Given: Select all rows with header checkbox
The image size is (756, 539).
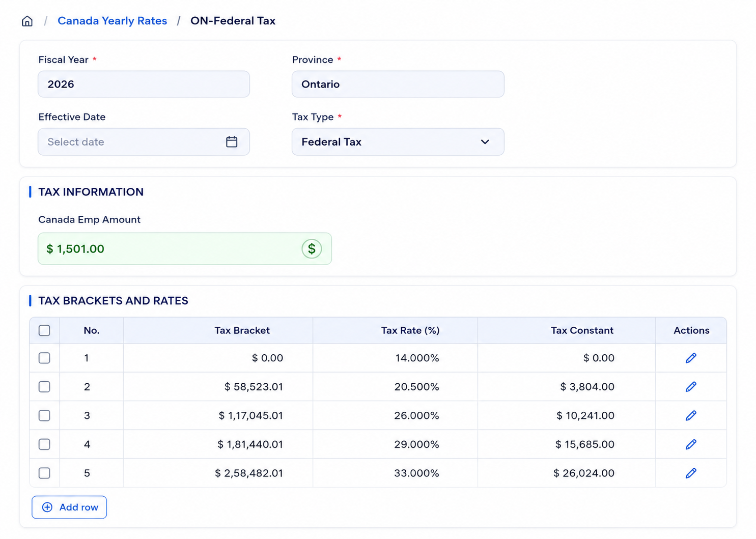Looking at the screenshot, I should click(44, 330).
